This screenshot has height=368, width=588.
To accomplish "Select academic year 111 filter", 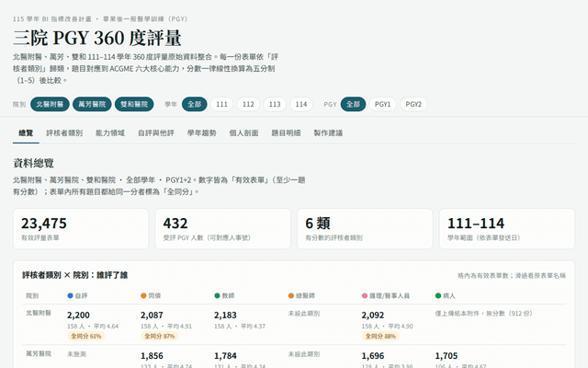I will (221, 104).
